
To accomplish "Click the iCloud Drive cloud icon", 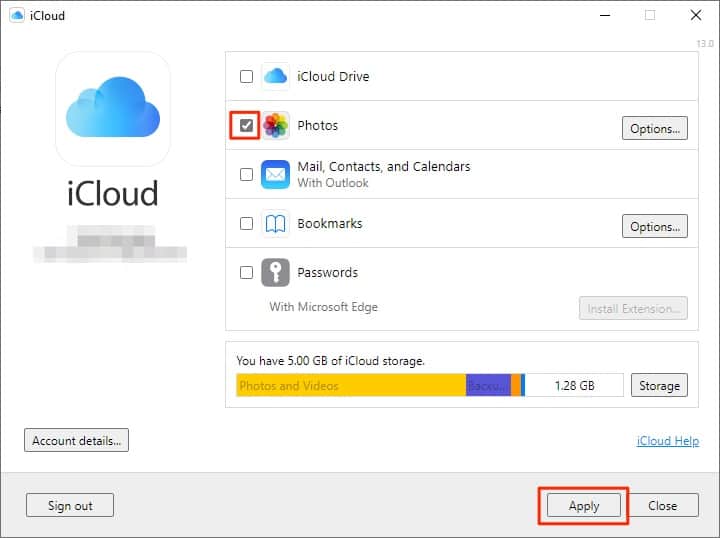I will coord(275,77).
